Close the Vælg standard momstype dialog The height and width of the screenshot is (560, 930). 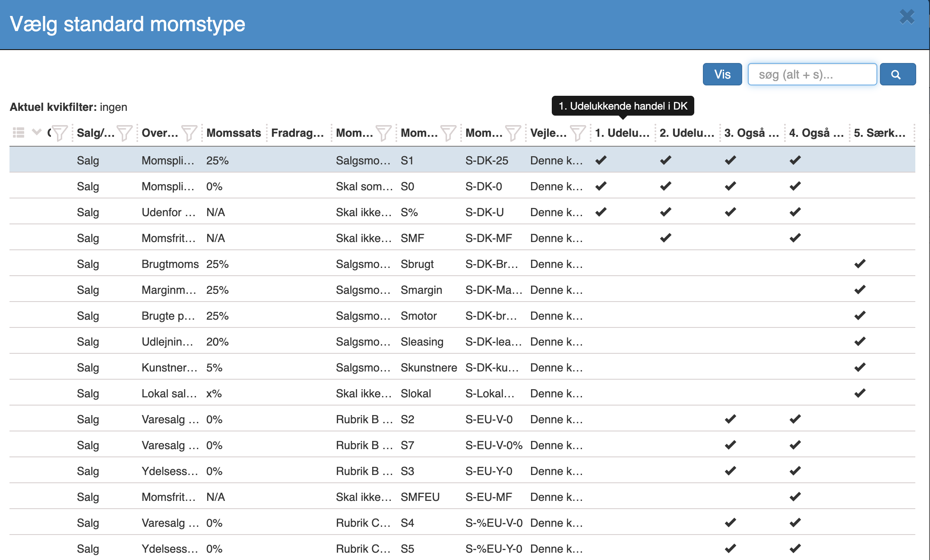point(907,17)
